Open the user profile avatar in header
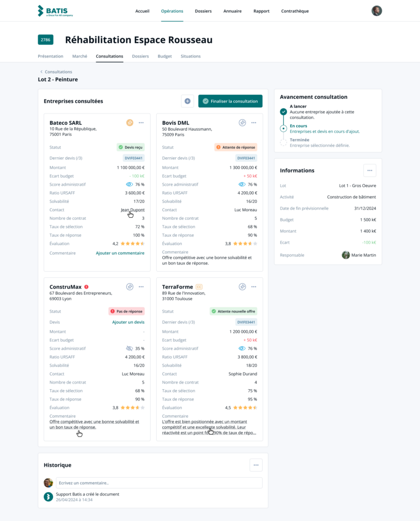This screenshot has width=420, height=521. 377,11
